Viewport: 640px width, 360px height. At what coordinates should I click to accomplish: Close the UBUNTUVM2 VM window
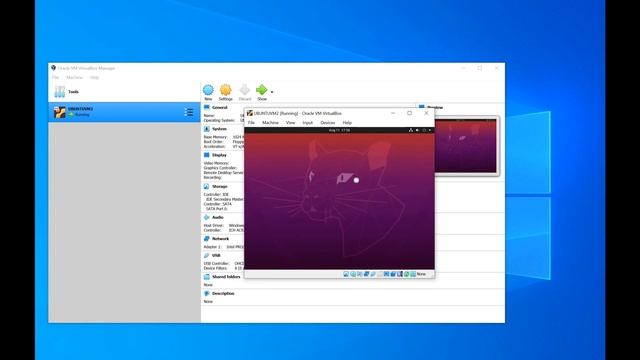426,113
